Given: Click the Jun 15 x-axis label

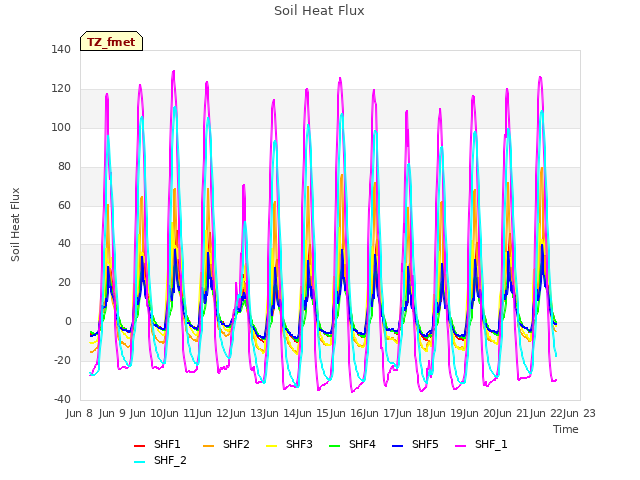Looking at the screenshot, I should (314, 413).
